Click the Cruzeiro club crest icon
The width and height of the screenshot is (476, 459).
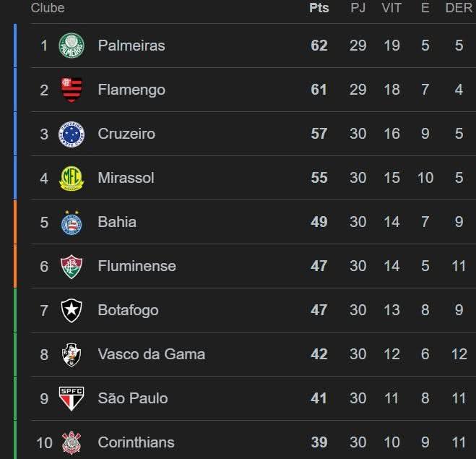pyautogui.click(x=72, y=134)
